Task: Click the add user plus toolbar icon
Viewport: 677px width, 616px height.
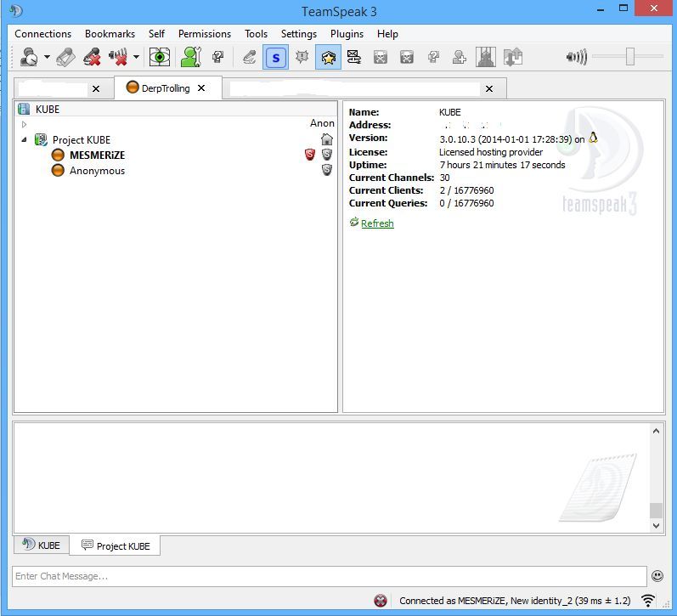Action: (x=459, y=57)
